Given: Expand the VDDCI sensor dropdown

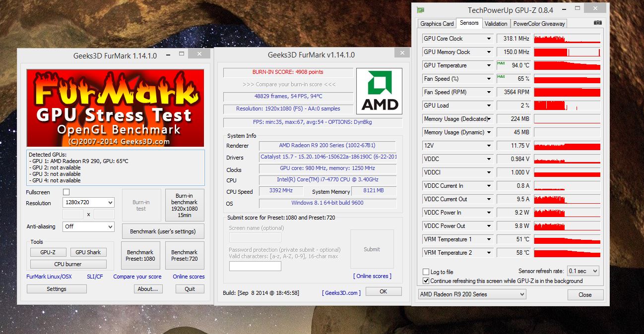Looking at the screenshot, I should (489, 172).
